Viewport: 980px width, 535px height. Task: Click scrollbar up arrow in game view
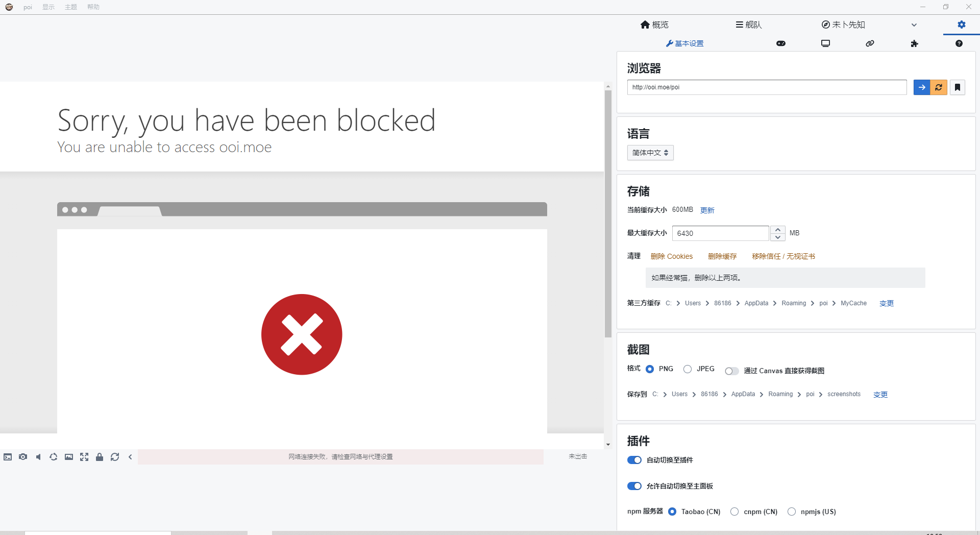click(x=608, y=86)
